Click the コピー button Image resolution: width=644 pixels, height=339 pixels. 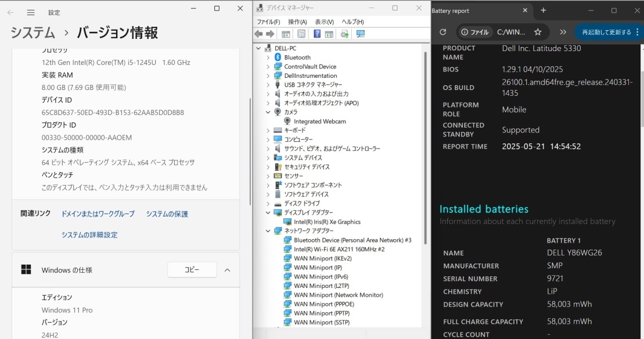click(192, 270)
